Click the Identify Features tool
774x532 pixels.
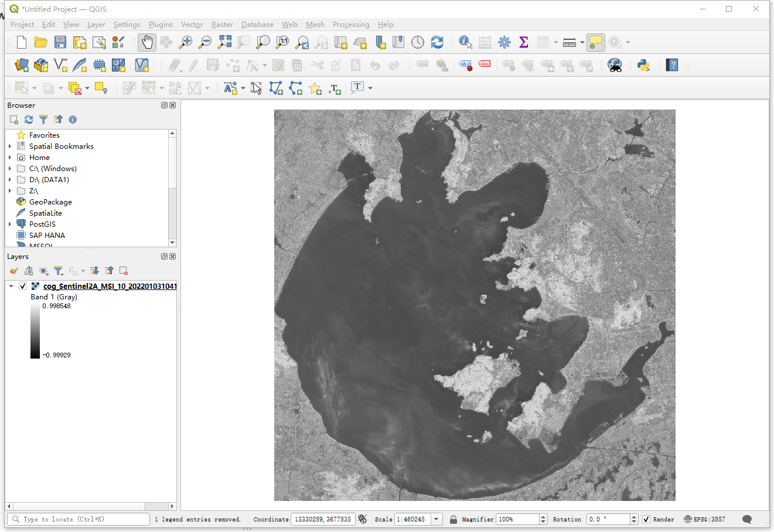click(x=465, y=42)
